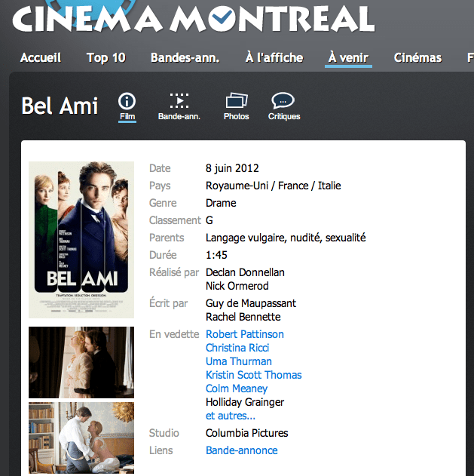The width and height of the screenshot is (474, 476).
Task: Select Bandes-ann. in navigation bar
Action: click(185, 57)
